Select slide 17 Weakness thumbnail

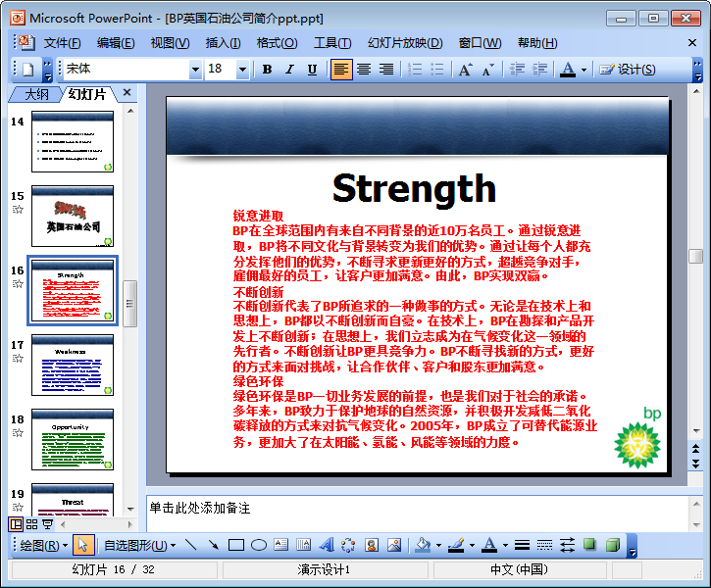pyautogui.click(x=73, y=366)
